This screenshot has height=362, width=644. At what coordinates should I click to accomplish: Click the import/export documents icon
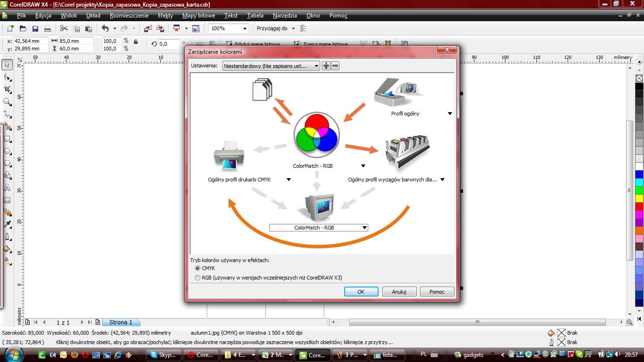[x=262, y=90]
